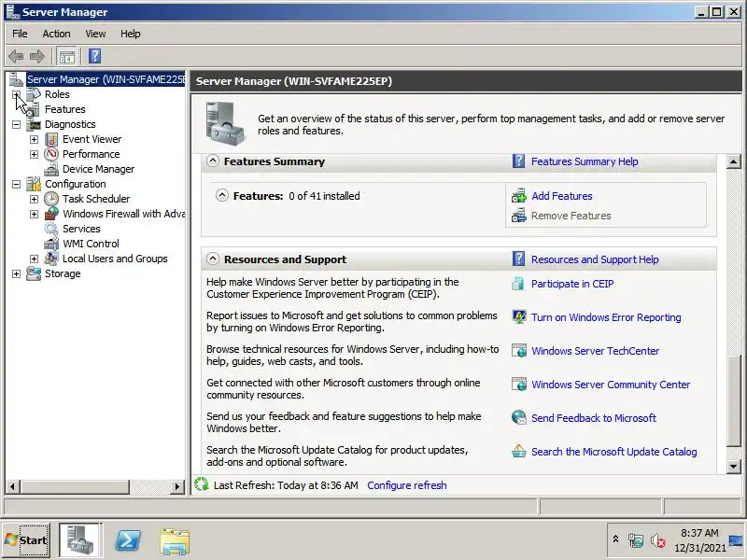747x560 pixels.
Task: Open the View menu
Action: (x=95, y=34)
